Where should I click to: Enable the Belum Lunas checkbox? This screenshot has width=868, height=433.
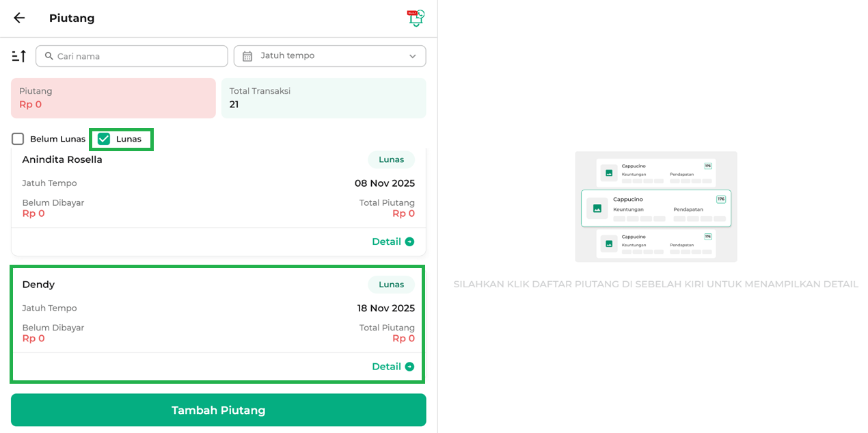(x=18, y=139)
